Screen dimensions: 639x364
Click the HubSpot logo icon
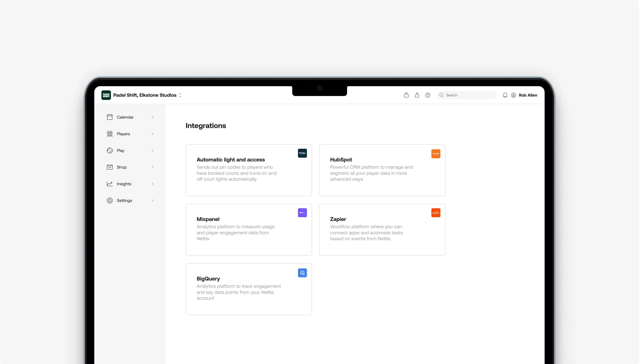coord(436,153)
